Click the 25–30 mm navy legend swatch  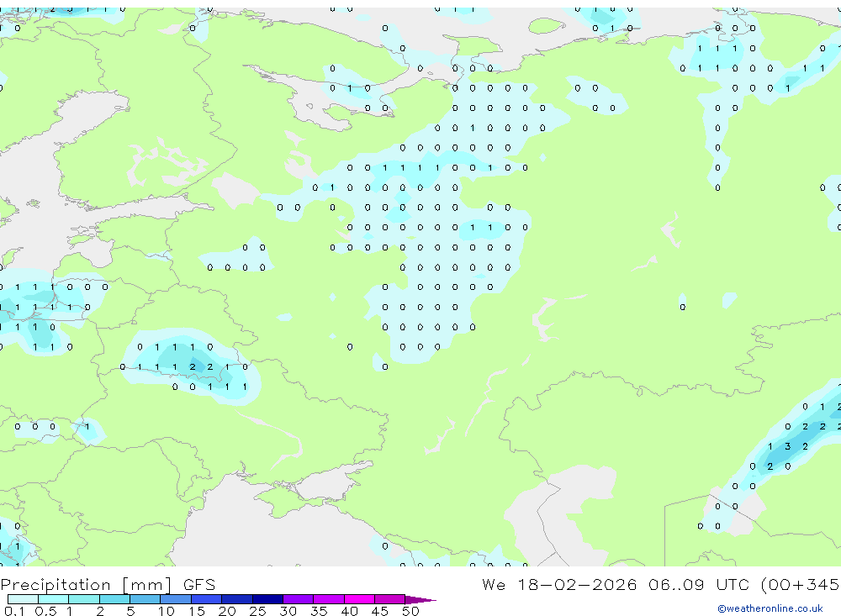pos(267,599)
